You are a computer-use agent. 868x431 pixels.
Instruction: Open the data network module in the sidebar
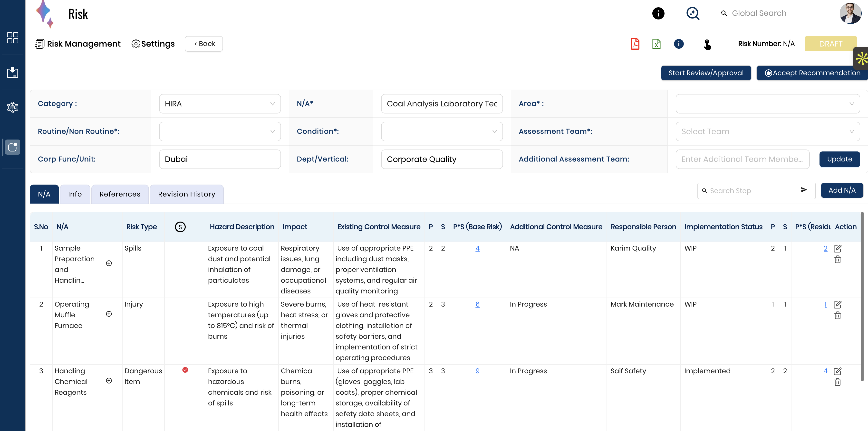[12, 107]
